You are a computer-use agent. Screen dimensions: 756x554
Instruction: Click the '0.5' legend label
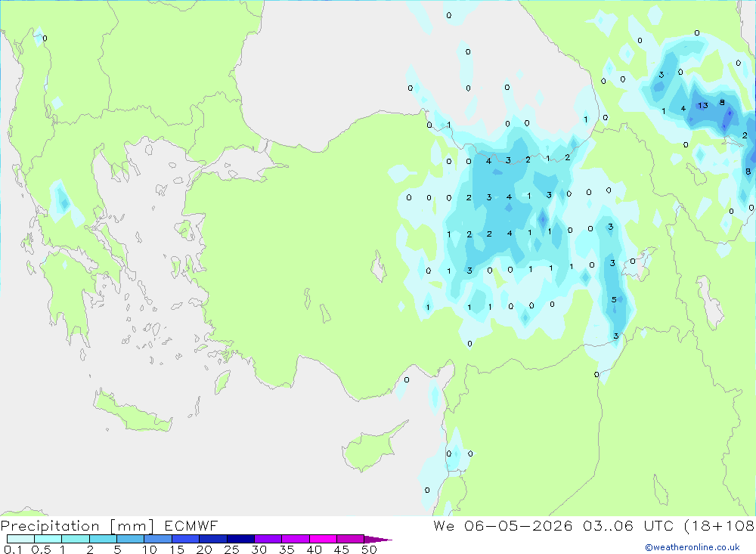pyautogui.click(x=42, y=549)
